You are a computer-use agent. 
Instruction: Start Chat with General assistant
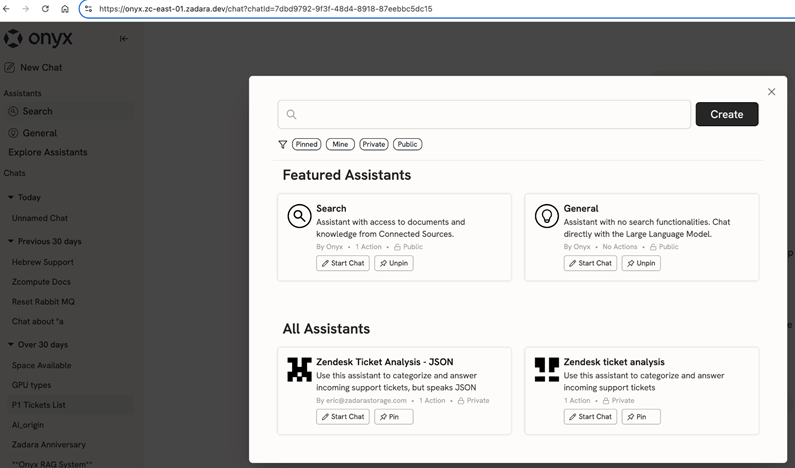(x=590, y=263)
